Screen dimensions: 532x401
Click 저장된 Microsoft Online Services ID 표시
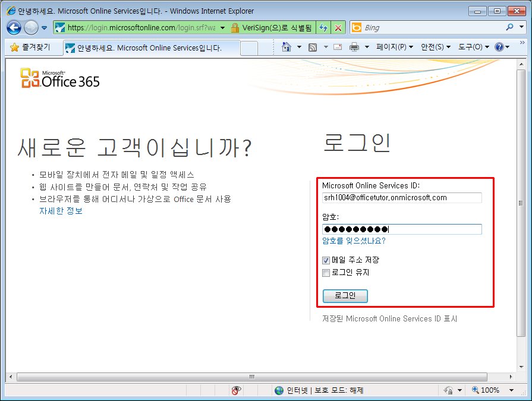(389, 318)
